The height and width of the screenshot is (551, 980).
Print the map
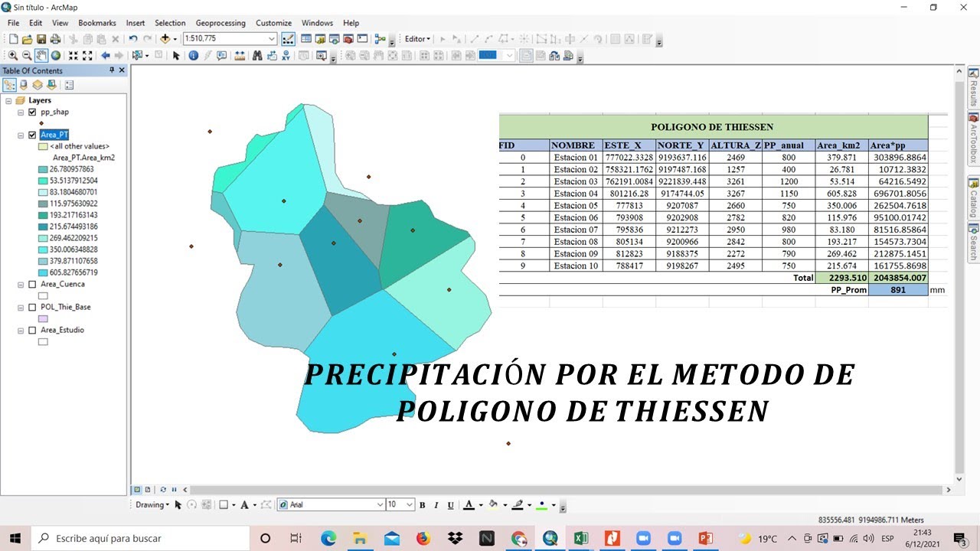click(55, 38)
